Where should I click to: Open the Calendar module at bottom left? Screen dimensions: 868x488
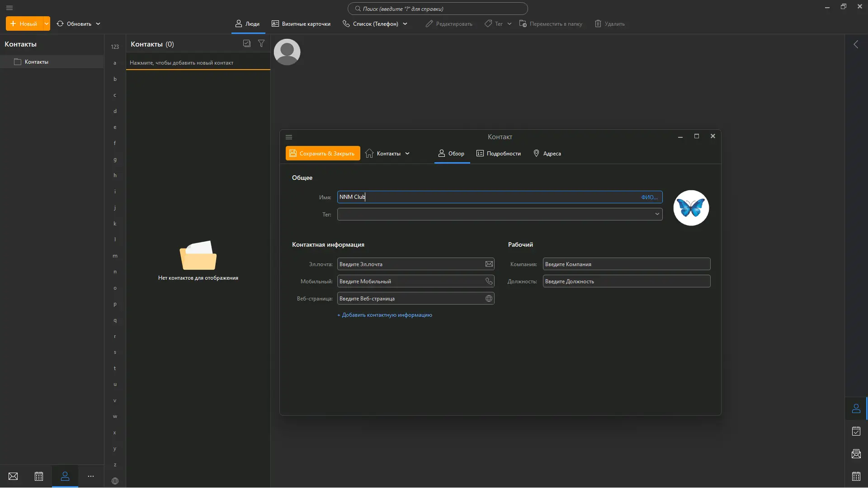click(x=39, y=476)
